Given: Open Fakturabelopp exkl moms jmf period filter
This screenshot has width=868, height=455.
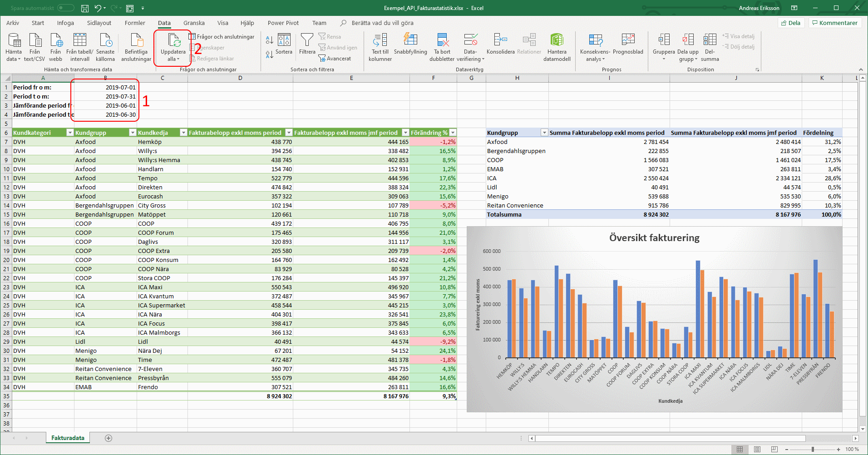Looking at the screenshot, I should coord(405,133).
